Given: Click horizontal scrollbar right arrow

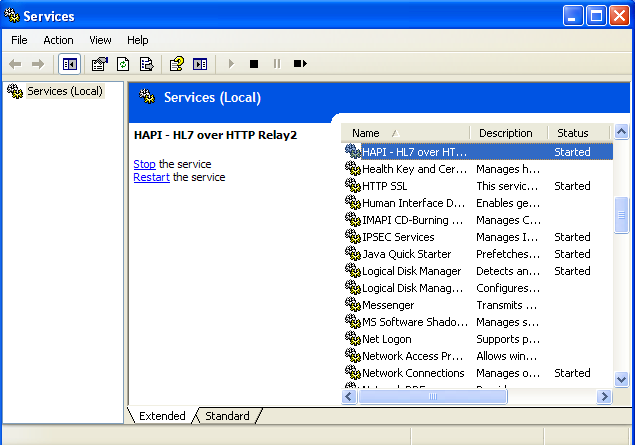Looking at the screenshot, I should [x=604, y=396].
